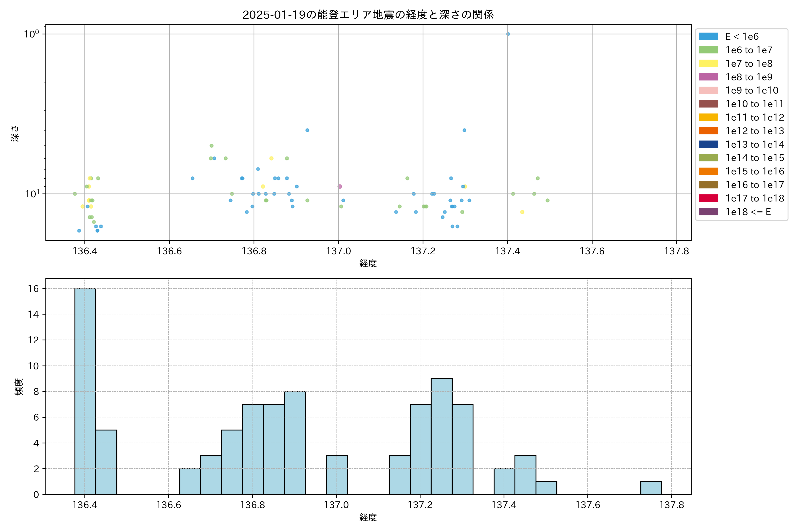Screen dimensions: 798x532
Task: Click the blue E < 1e6 legend swatch
Action: (708, 36)
